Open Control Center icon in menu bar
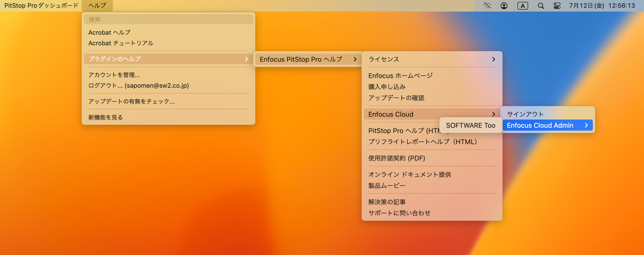Image resolution: width=644 pixels, height=255 pixels. pos(557,6)
